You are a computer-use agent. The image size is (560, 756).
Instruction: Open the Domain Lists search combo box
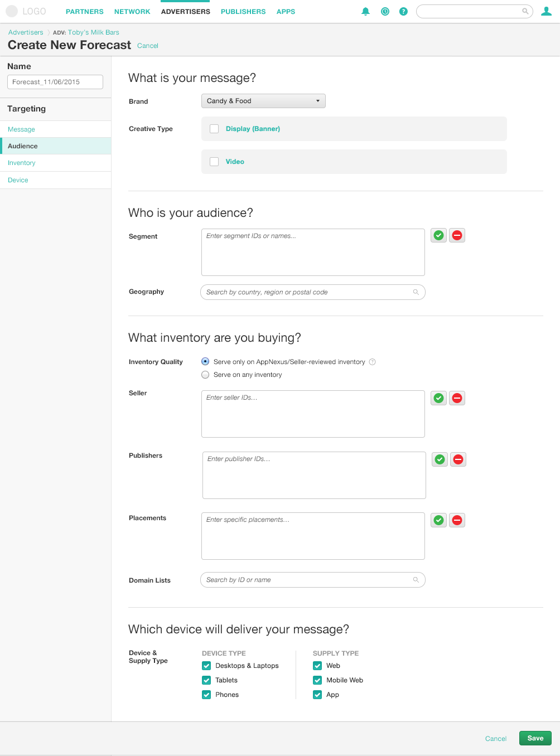[313, 580]
